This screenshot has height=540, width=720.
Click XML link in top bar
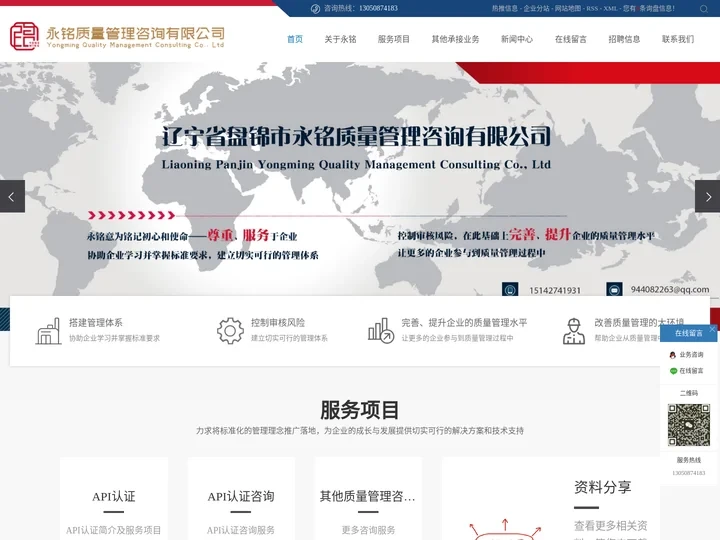pos(610,8)
